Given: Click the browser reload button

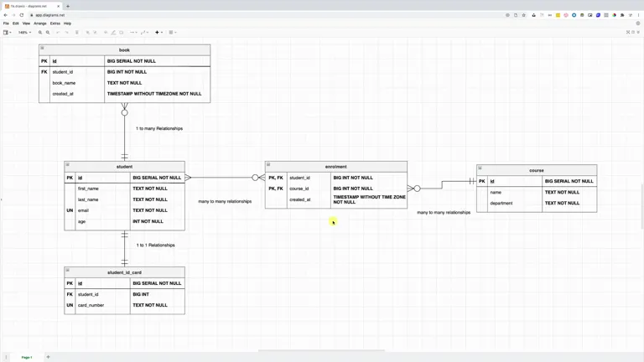Looking at the screenshot, I should (x=22, y=15).
